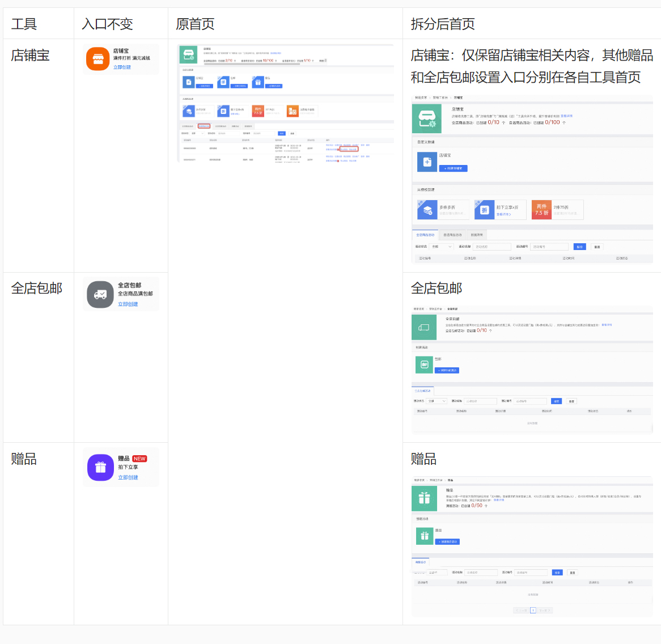
Task: Click inside the 活动名称 input field
Action: 491,247
